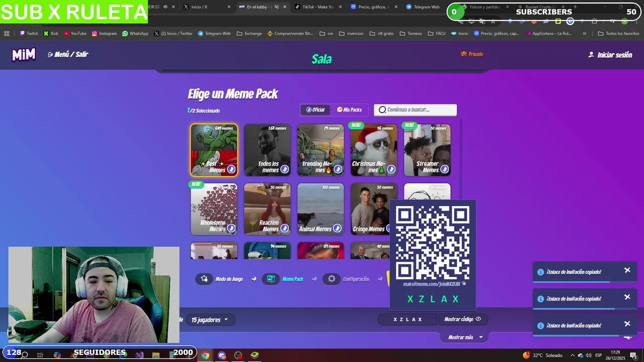Switch to the Mis Packs tab
This screenshot has width=644, height=362.
pos(349,110)
